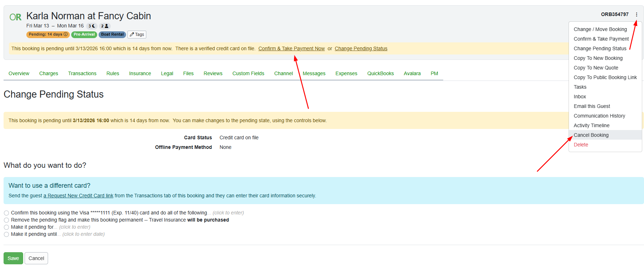644x270 pixels.
Task: Click the green Save button
Action: tap(13, 258)
